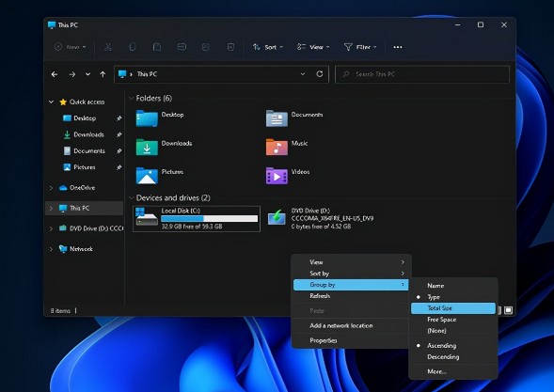Click the Share icon in toolbar
Screen dimensions: 554x392
click(x=206, y=47)
